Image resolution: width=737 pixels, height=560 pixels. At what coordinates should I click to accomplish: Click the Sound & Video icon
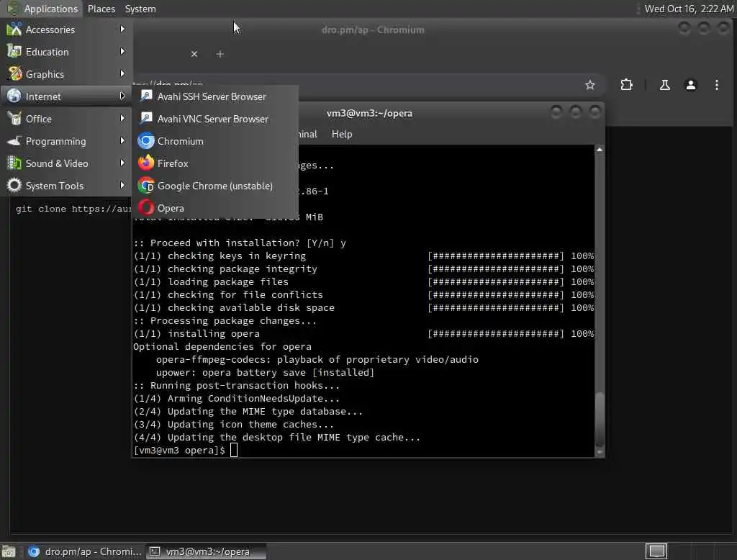click(x=14, y=163)
